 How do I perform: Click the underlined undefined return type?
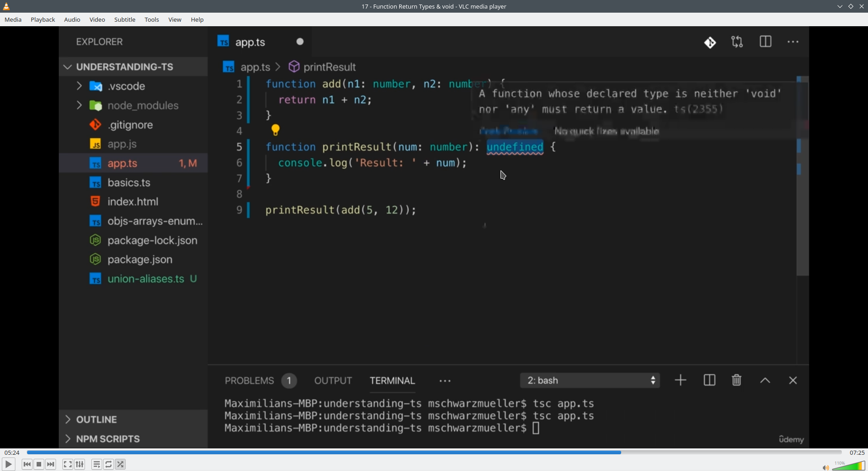click(515, 147)
